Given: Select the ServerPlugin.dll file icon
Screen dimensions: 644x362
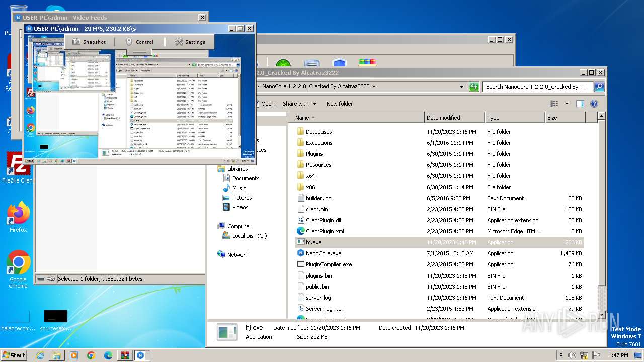Looking at the screenshot, I should pos(301,309).
